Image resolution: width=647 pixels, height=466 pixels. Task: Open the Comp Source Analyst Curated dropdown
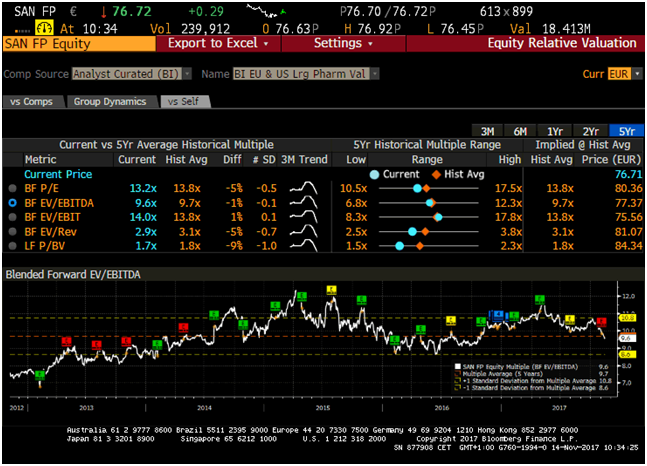[x=132, y=74]
